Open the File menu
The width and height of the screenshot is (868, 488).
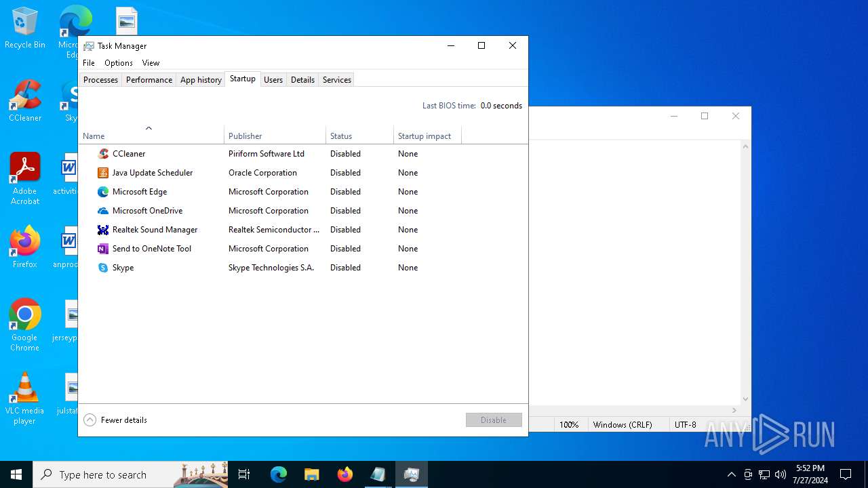point(89,63)
